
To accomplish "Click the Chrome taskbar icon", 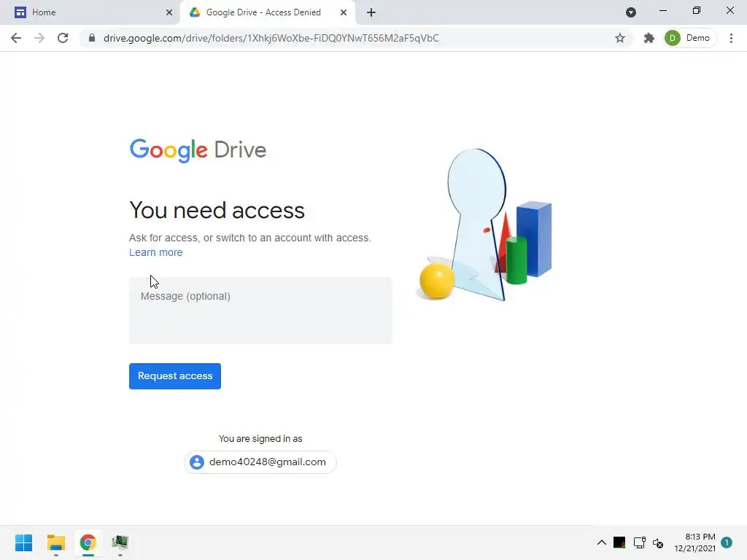I will tap(88, 542).
